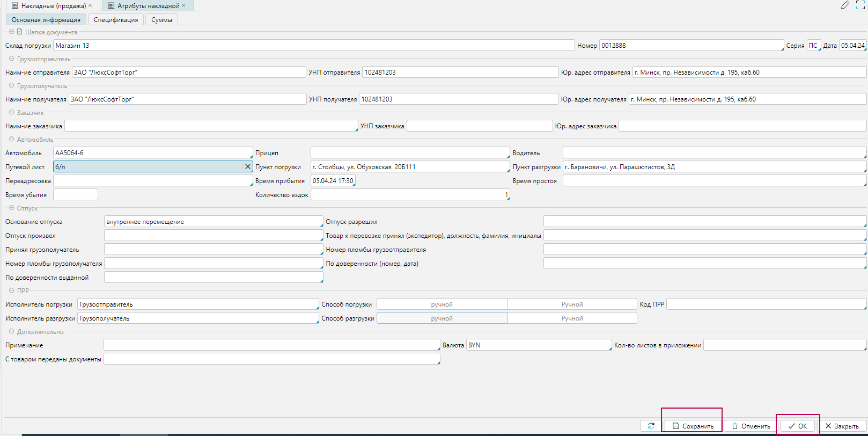Select right 'Ручной' option for Способ разгрузки
868x436 pixels.
[x=572, y=318]
